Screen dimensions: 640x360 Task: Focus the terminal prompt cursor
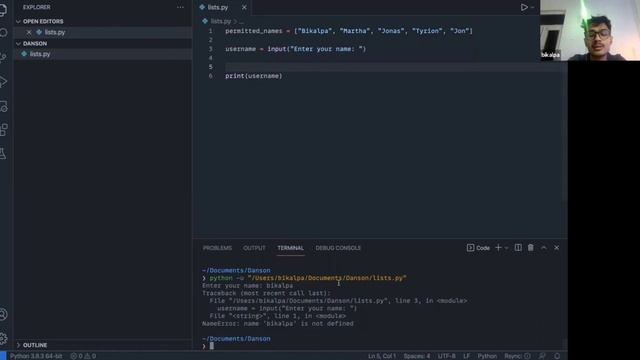[211, 346]
